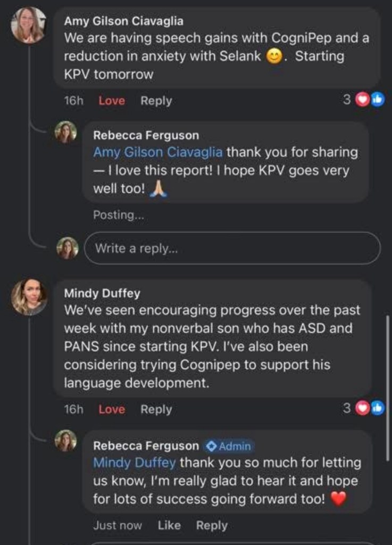Reply to Amy Gilson Ciavaglia's comment
The width and height of the screenshot is (392, 545).
(156, 101)
